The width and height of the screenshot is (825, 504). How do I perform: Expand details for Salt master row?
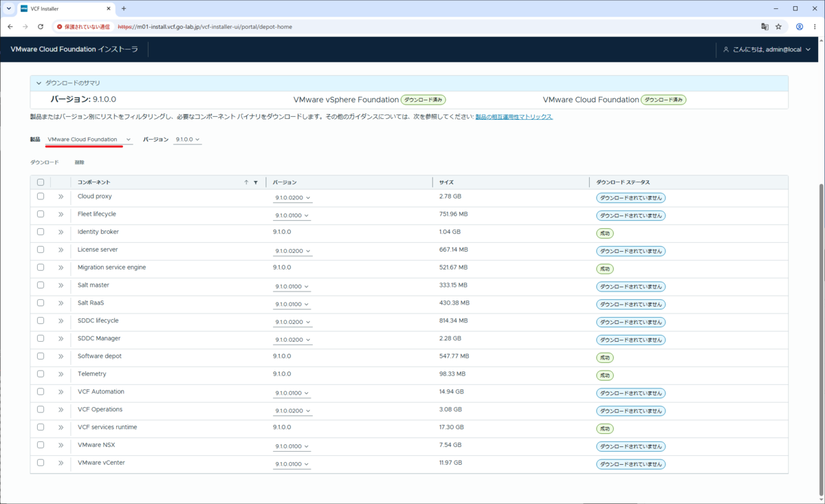click(60, 285)
